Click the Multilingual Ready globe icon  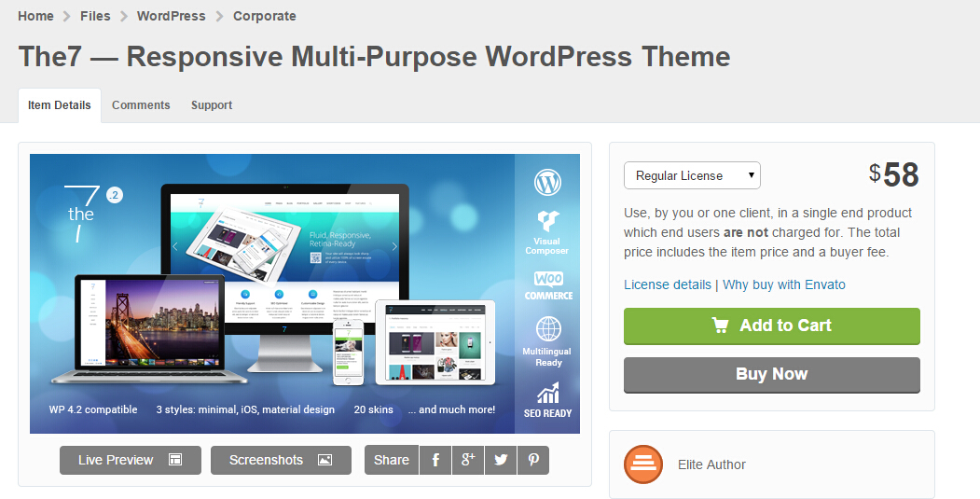tap(547, 329)
